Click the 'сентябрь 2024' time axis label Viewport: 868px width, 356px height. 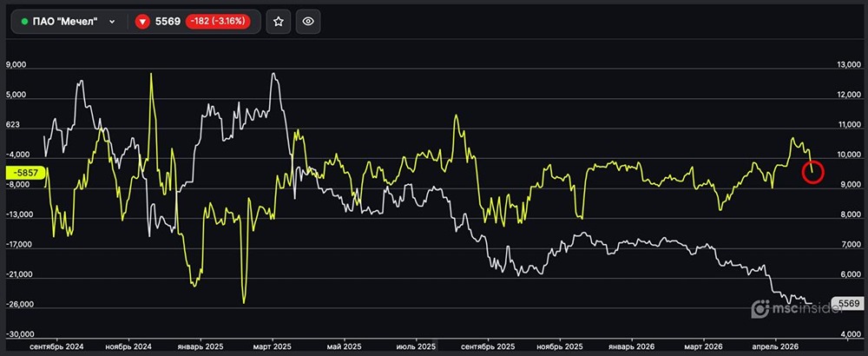[x=56, y=346]
